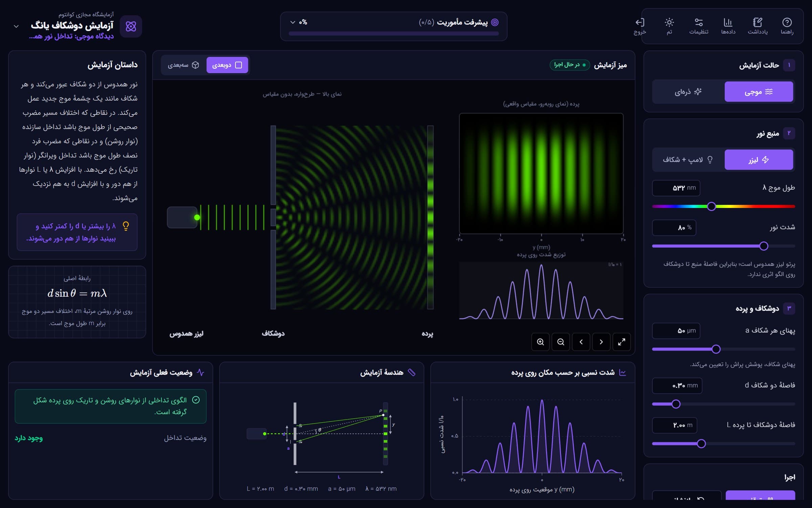
Task: Click the ۸۰ % intensity field
Action: [674, 228]
